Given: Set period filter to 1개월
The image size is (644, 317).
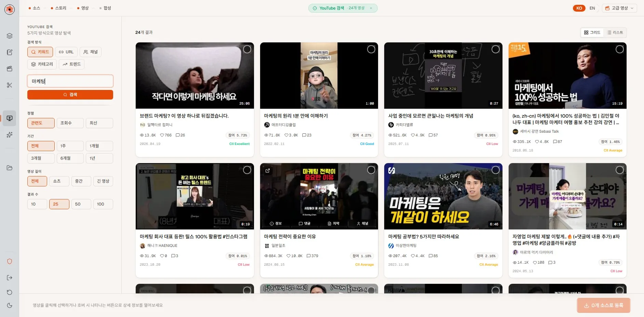Looking at the screenshot, I should [99, 146].
